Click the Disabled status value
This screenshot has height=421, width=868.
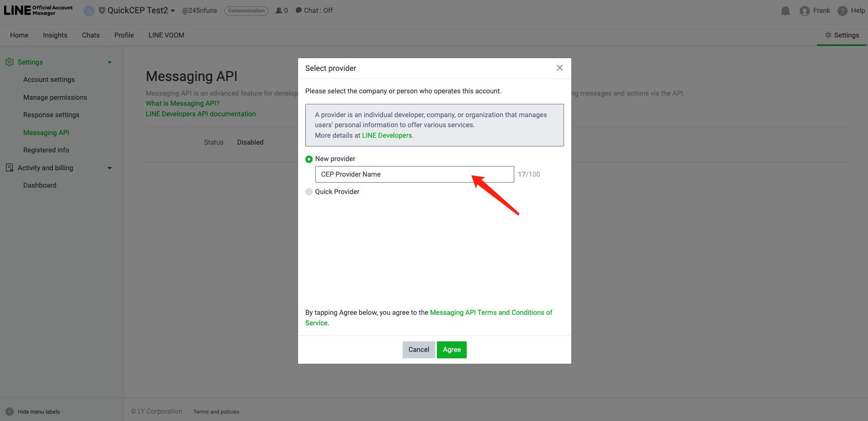[x=250, y=142]
